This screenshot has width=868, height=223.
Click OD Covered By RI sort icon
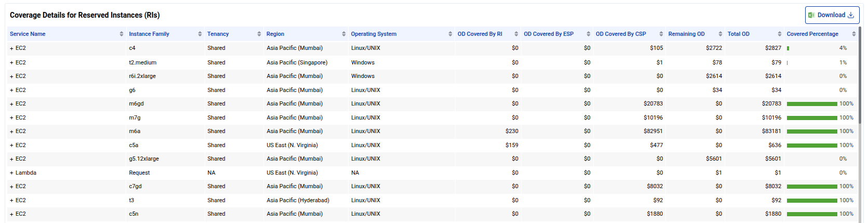(516, 34)
